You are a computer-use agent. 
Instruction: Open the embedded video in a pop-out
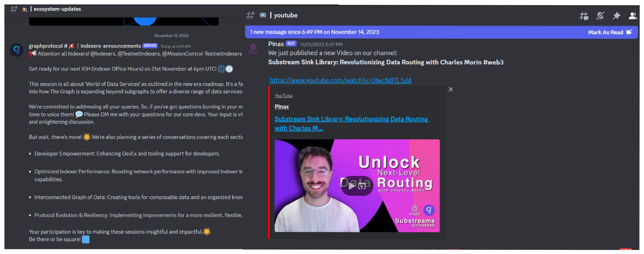[362, 186]
